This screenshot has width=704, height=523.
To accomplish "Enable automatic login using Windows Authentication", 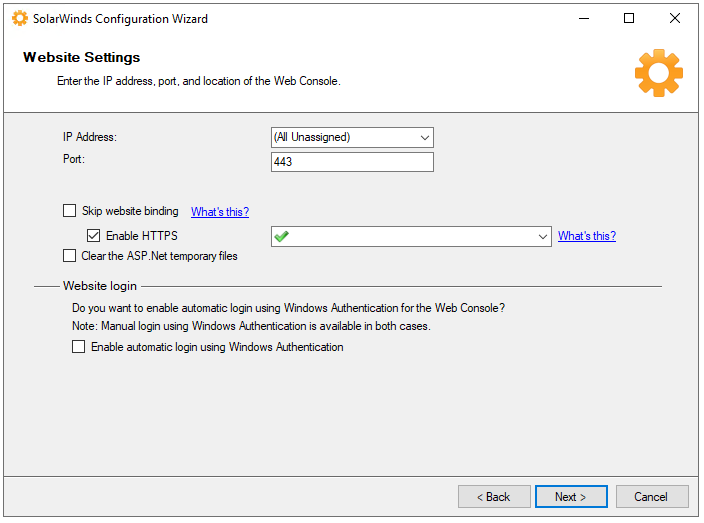I will pos(78,347).
